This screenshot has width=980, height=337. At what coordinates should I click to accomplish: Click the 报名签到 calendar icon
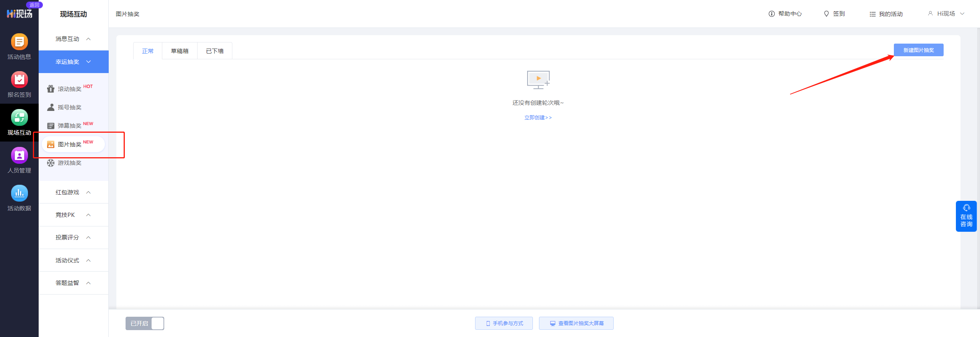pos(19,80)
